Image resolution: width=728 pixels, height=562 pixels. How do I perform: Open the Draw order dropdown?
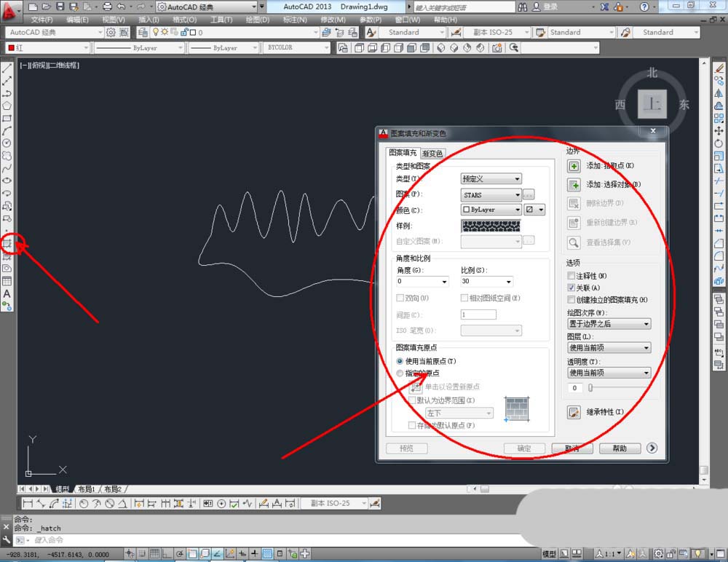point(609,324)
